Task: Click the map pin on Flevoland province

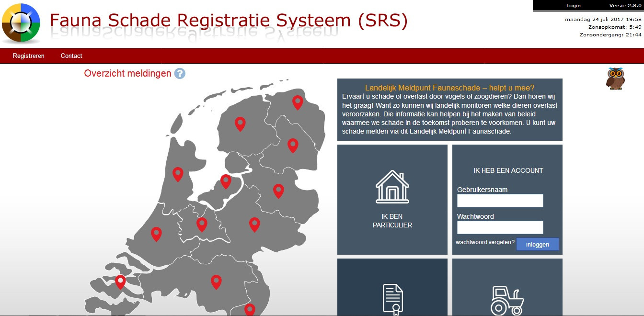Action: pyautogui.click(x=226, y=182)
